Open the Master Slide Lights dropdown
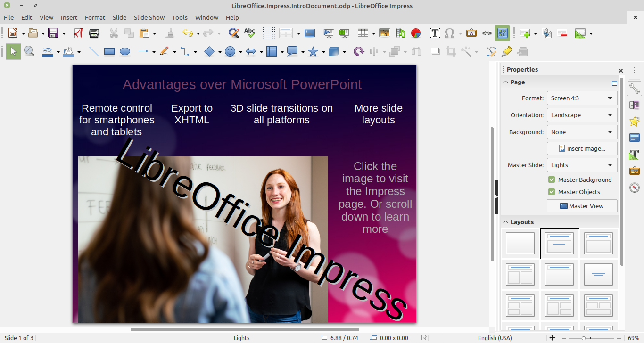Screen dimensions: 644x343 [582, 165]
